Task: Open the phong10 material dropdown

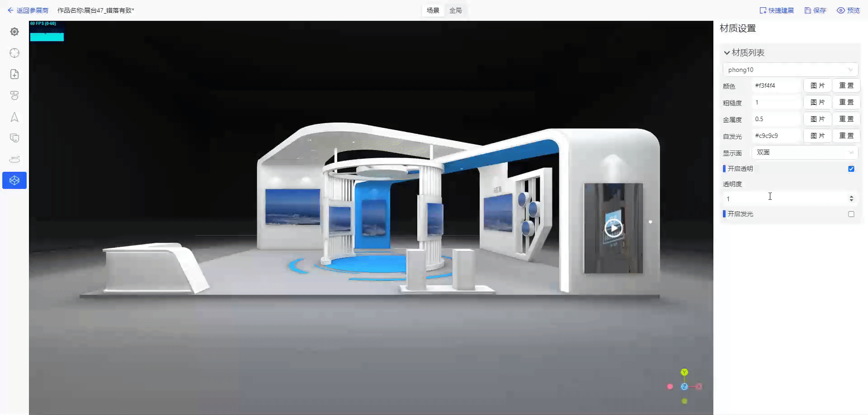Action: coord(790,70)
